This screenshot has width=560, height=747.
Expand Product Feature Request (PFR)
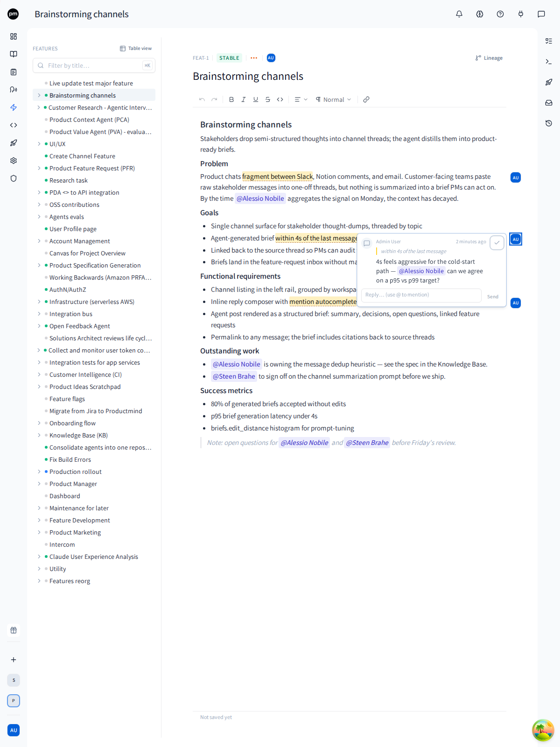(x=39, y=168)
